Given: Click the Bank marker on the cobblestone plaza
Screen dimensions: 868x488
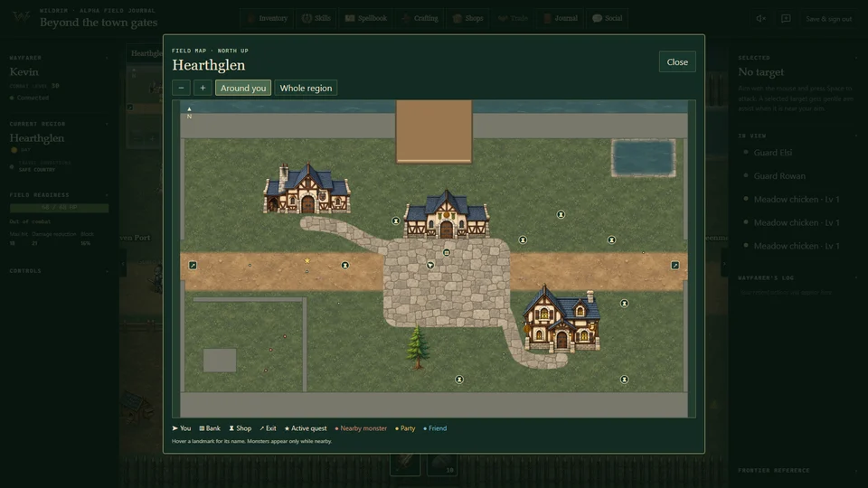Looking at the screenshot, I should tap(447, 252).
